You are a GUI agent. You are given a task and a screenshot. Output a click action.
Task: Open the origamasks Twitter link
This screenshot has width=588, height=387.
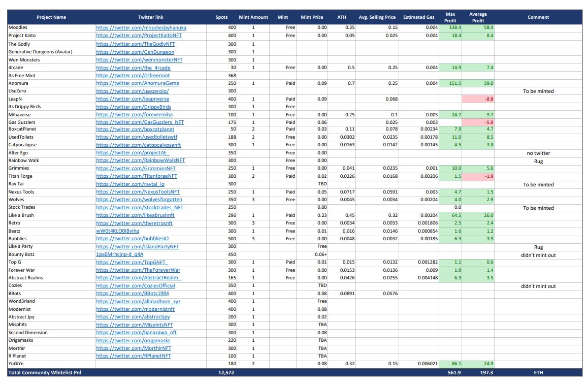pos(133,341)
